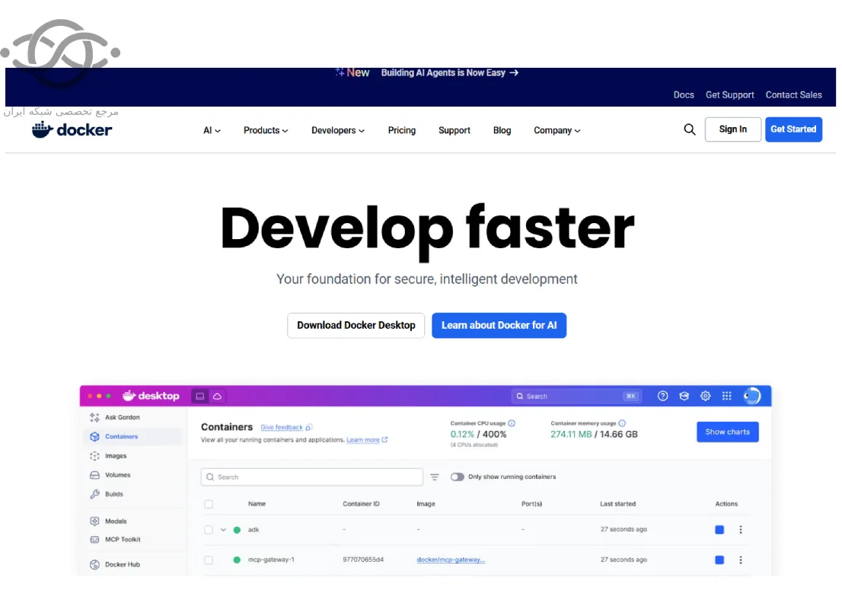Image resolution: width=842 pixels, height=616 pixels.
Task: Open the Docker Hub sidebar icon
Action: (x=94, y=564)
